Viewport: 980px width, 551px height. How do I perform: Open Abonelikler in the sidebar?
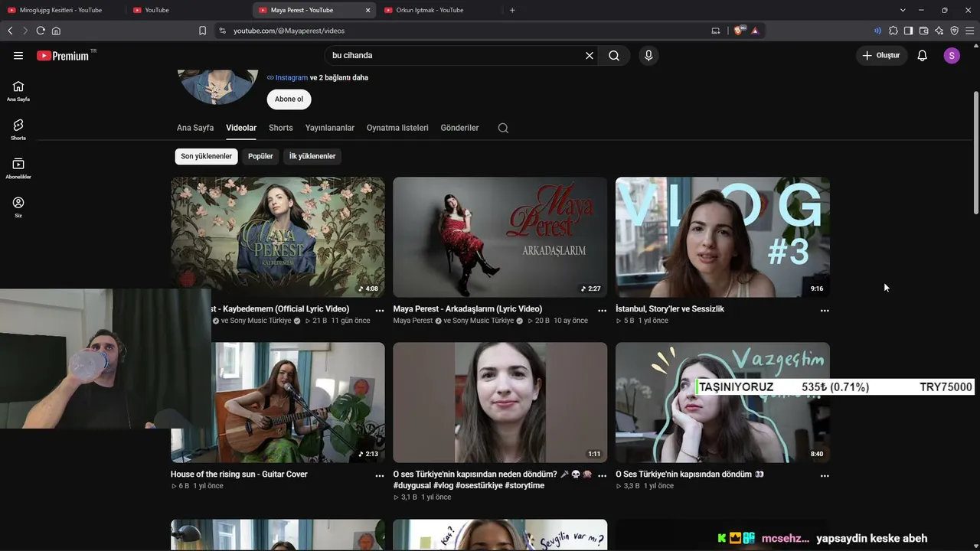pos(18,169)
